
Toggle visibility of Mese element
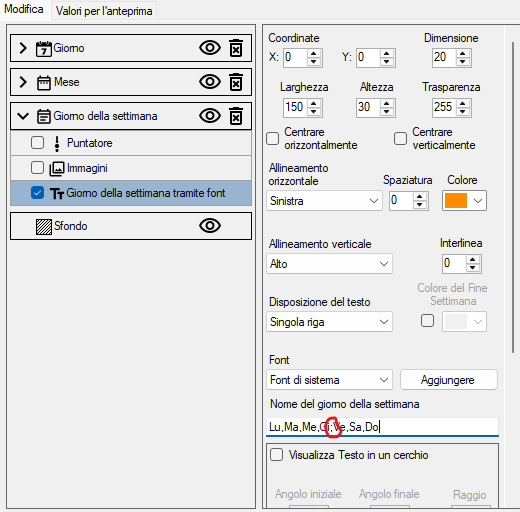coord(210,82)
